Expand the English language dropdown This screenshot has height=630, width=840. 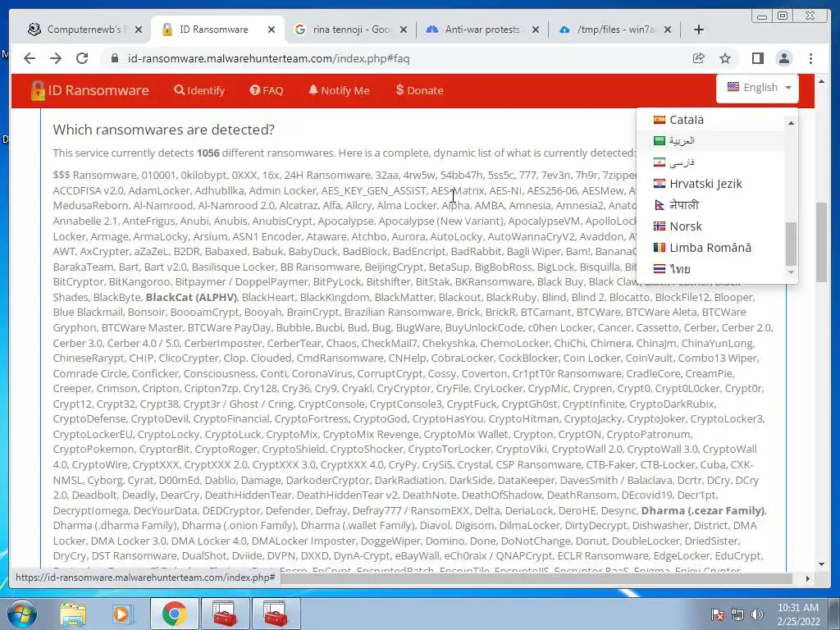point(757,88)
